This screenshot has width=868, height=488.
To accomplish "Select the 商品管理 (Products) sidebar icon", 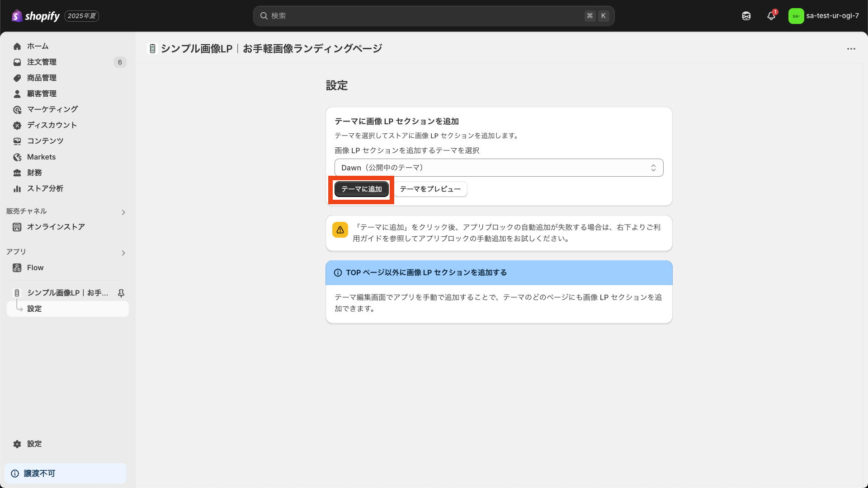I will [x=17, y=78].
